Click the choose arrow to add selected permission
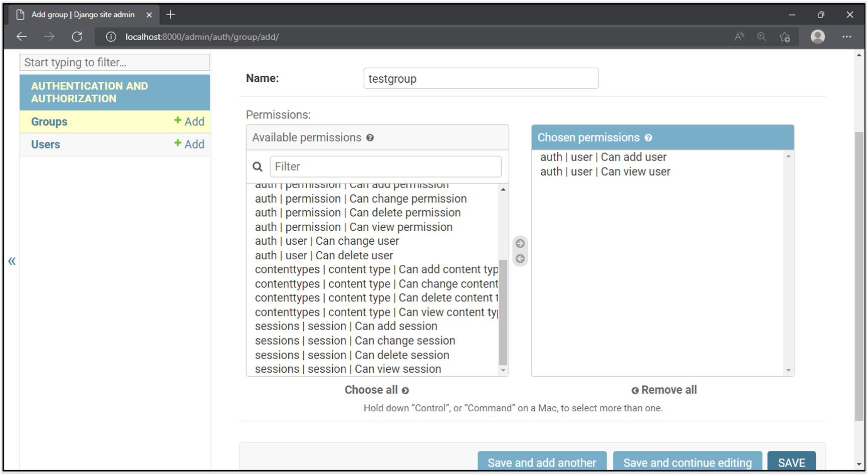 (520, 243)
